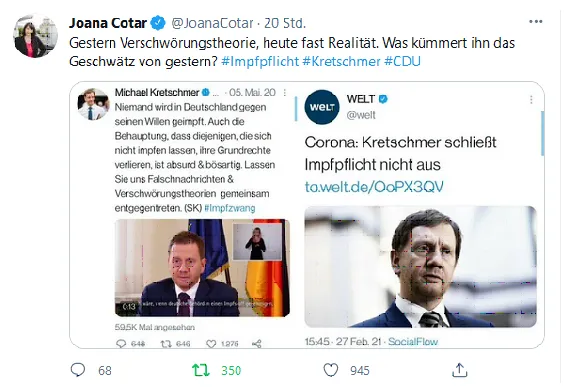Image resolution: width=581 pixels, height=387 pixels.
Task: Open the WELT article photo of Kretschmer
Action: coord(420,267)
